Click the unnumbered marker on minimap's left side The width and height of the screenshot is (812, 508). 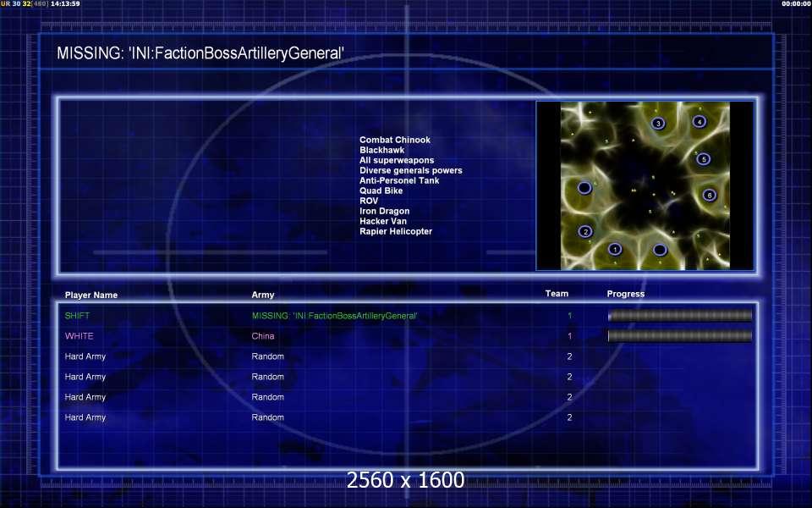point(584,187)
